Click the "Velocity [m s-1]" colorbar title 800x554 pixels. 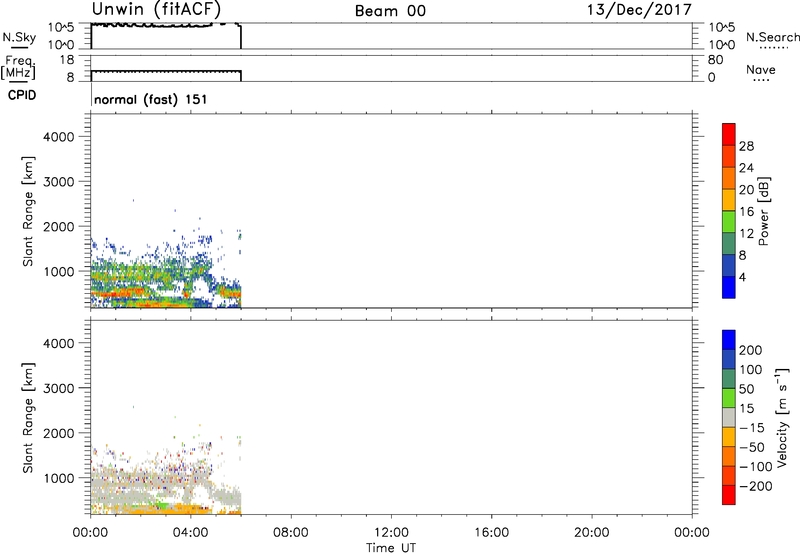tap(782, 417)
